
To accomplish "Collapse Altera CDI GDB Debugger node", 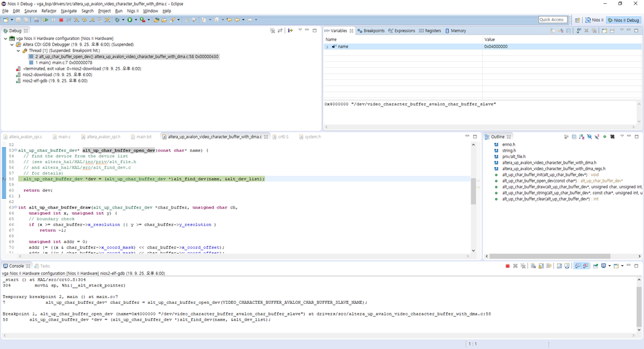I will (x=12, y=45).
